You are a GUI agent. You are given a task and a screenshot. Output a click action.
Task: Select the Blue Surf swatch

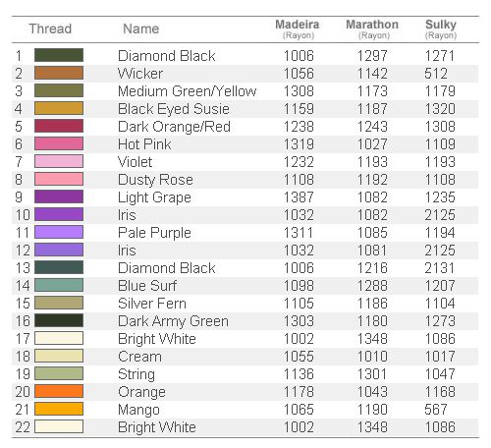[59, 285]
